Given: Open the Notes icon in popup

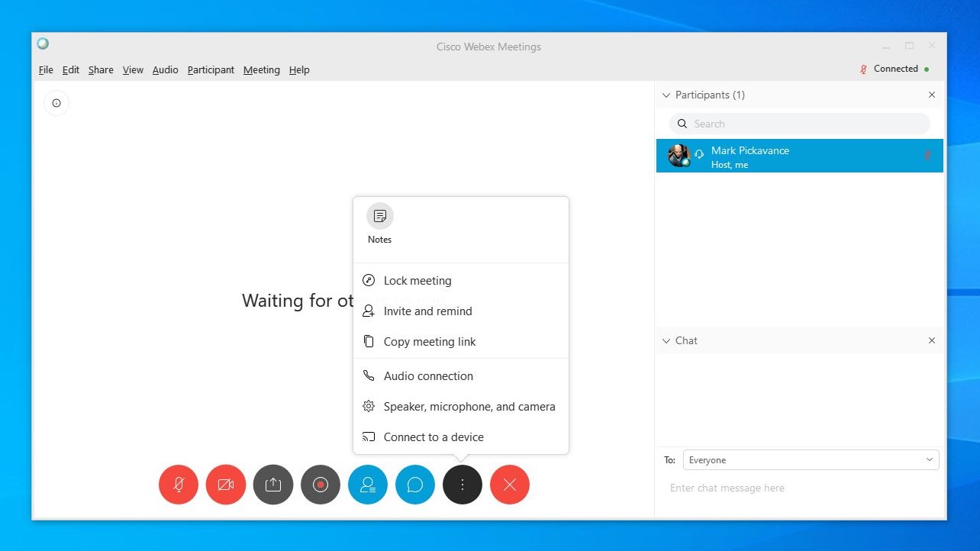Looking at the screenshot, I should 380,217.
